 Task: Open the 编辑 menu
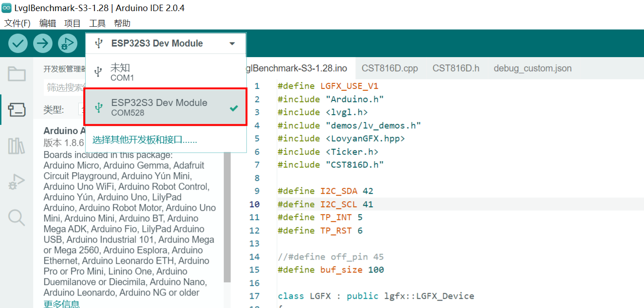point(48,23)
